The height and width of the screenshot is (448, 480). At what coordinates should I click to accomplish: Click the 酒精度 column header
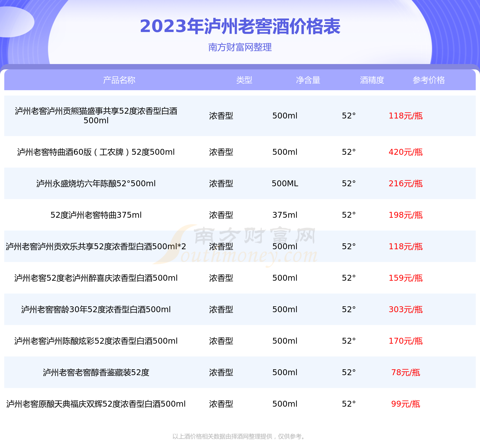pos(372,80)
